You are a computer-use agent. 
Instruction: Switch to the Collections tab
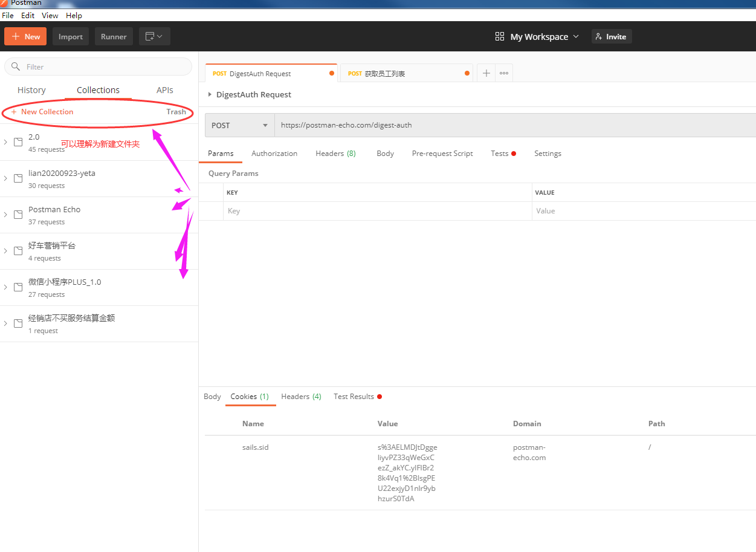point(98,90)
